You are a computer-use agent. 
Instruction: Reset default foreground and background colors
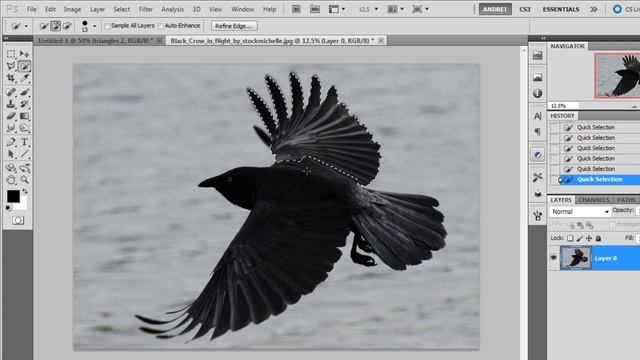(9, 208)
